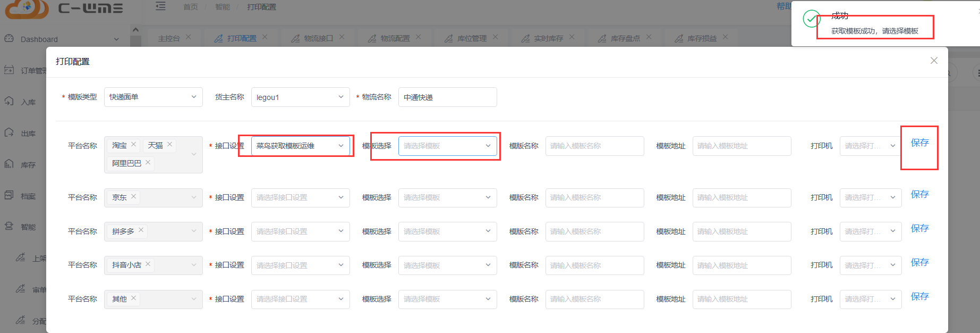
Task: Remove the 阿里巴巴 platform tag
Action: 148,162
